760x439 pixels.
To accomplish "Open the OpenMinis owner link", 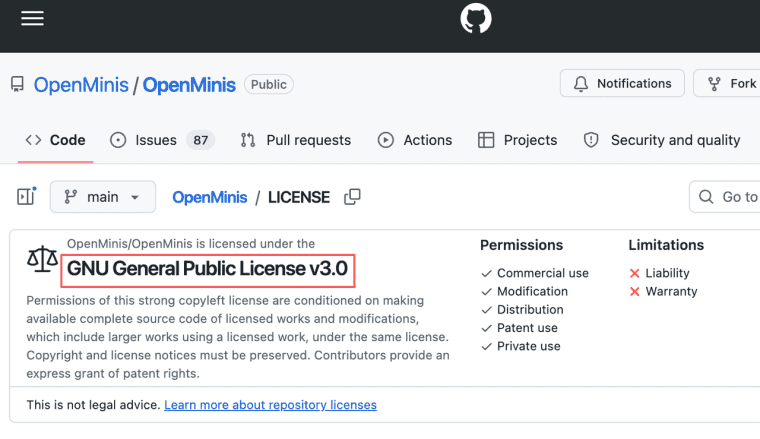I will click(x=81, y=85).
